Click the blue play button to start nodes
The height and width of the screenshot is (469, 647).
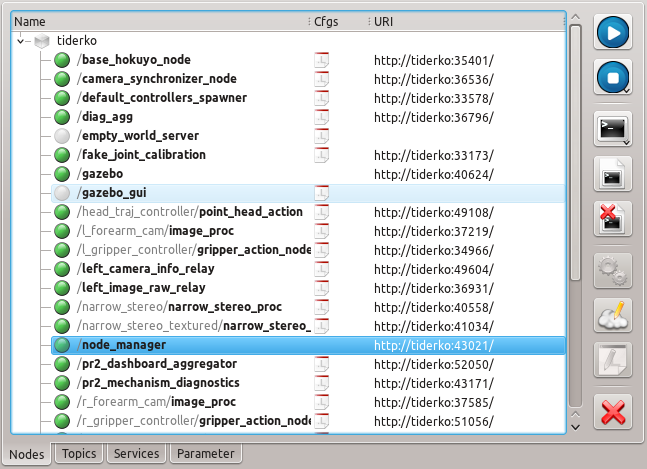[x=611, y=32]
